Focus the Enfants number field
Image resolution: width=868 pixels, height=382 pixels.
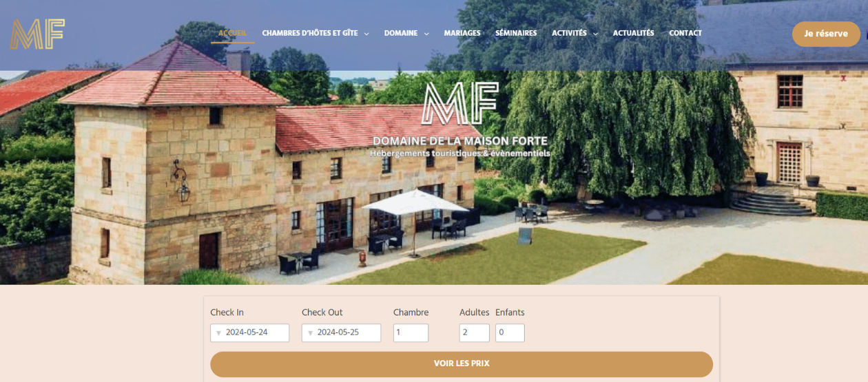coord(510,332)
